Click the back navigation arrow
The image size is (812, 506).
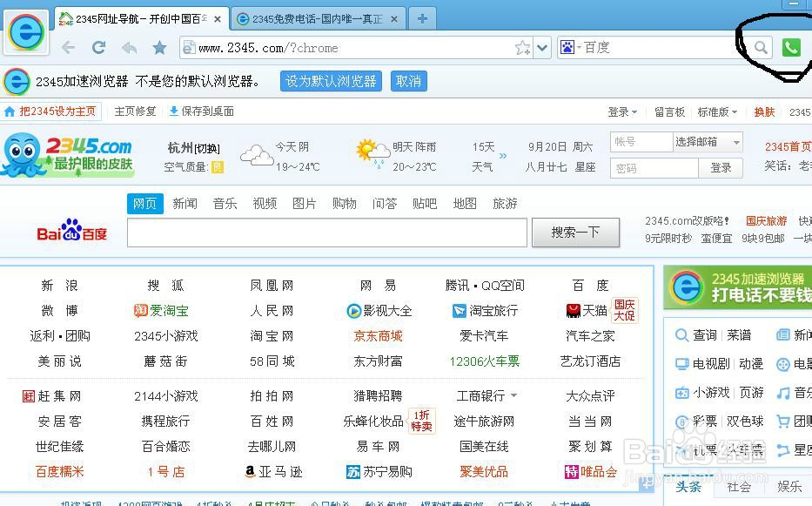(x=69, y=48)
